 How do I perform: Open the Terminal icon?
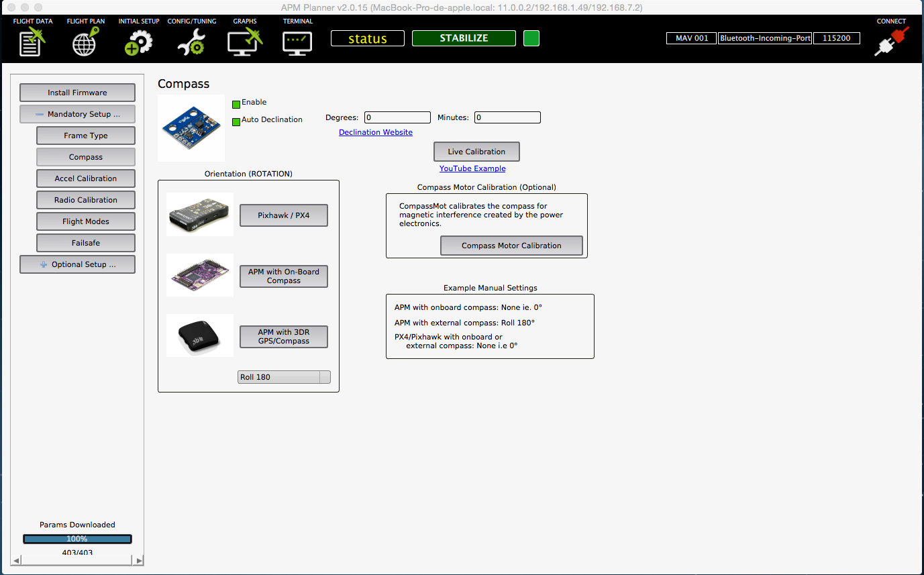[297, 42]
